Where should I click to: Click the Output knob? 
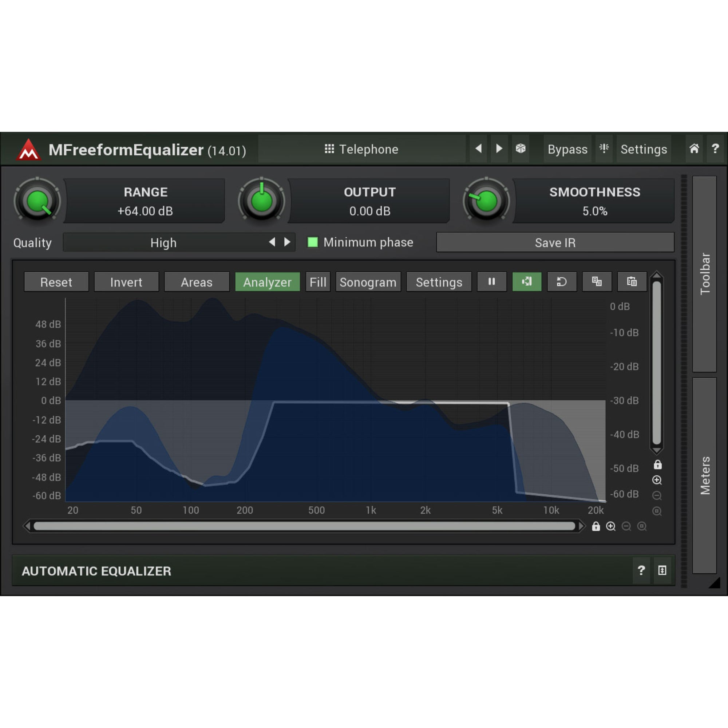click(261, 201)
